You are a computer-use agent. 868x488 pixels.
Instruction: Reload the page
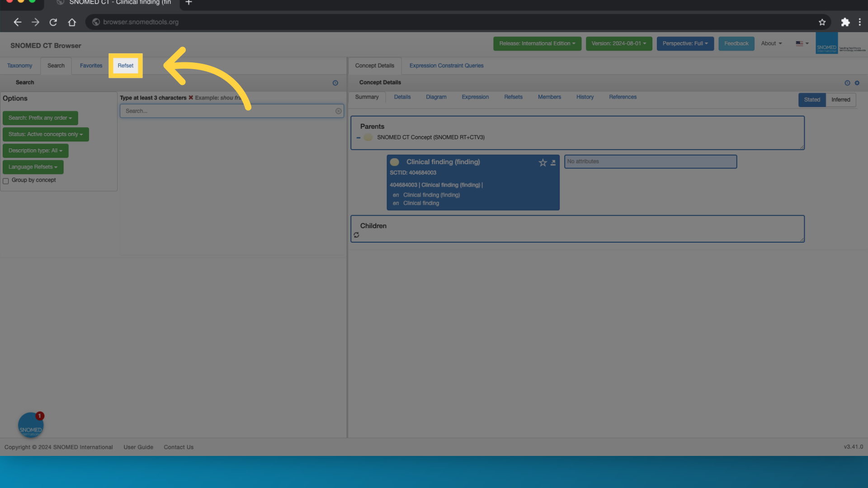53,22
